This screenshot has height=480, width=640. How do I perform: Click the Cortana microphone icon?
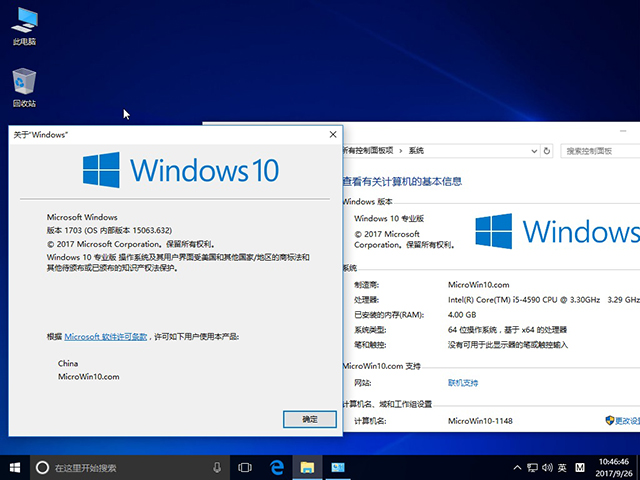point(217,467)
